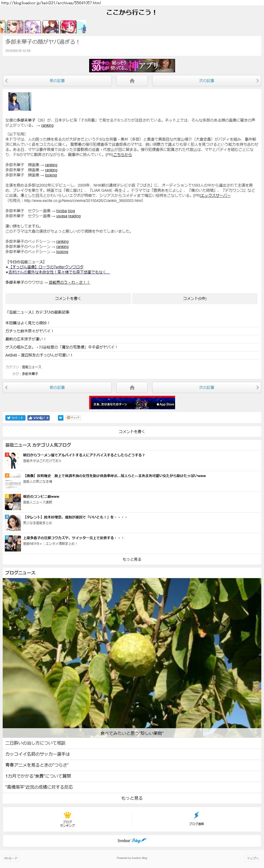Open the crown ブログランキング icon
Screen dimensions: 264x868
click(67, 819)
